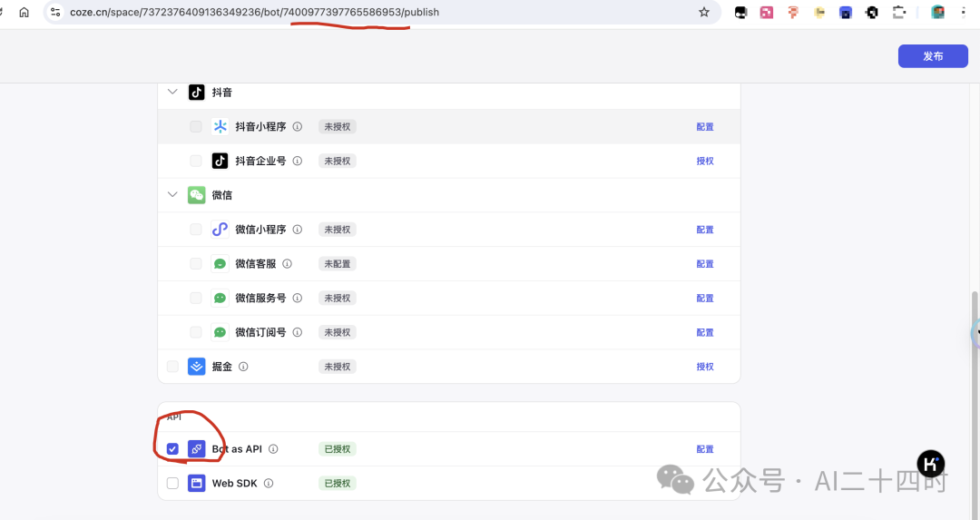Click 已授权 status tag for Web SDK
980x520 pixels.
[338, 483]
